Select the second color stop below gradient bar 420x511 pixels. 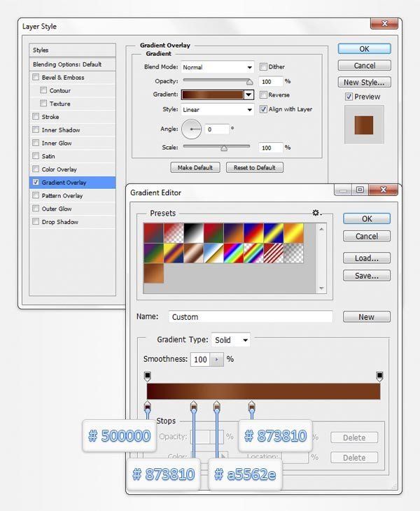[193, 406]
